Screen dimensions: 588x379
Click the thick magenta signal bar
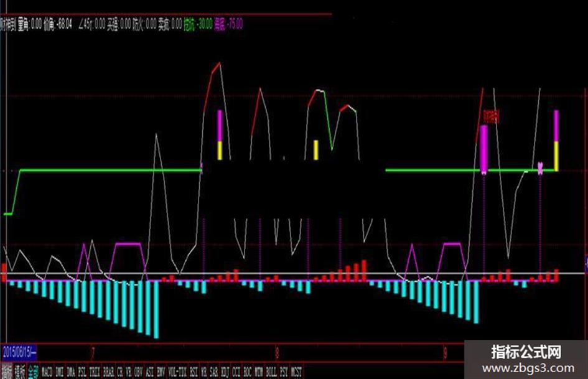point(484,149)
